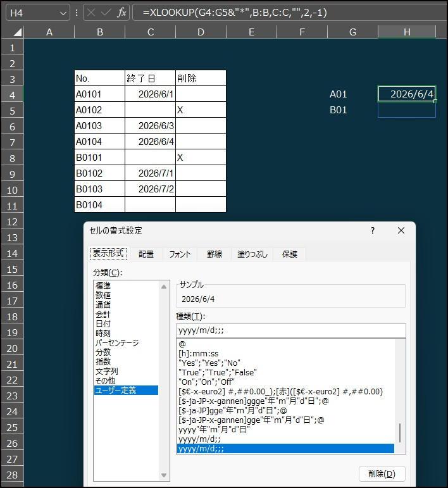Click the formula bar XLOOKUP text
Viewport: 448px width, 488px height.
click(235, 13)
